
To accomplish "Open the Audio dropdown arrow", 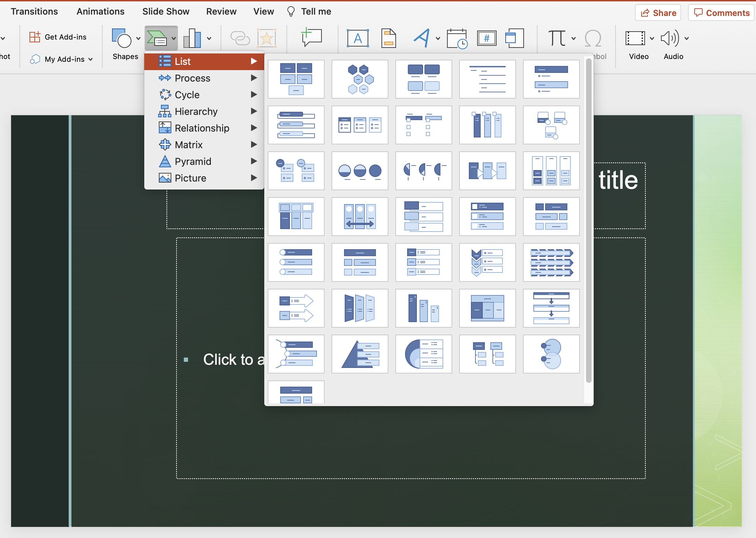I will [x=687, y=38].
